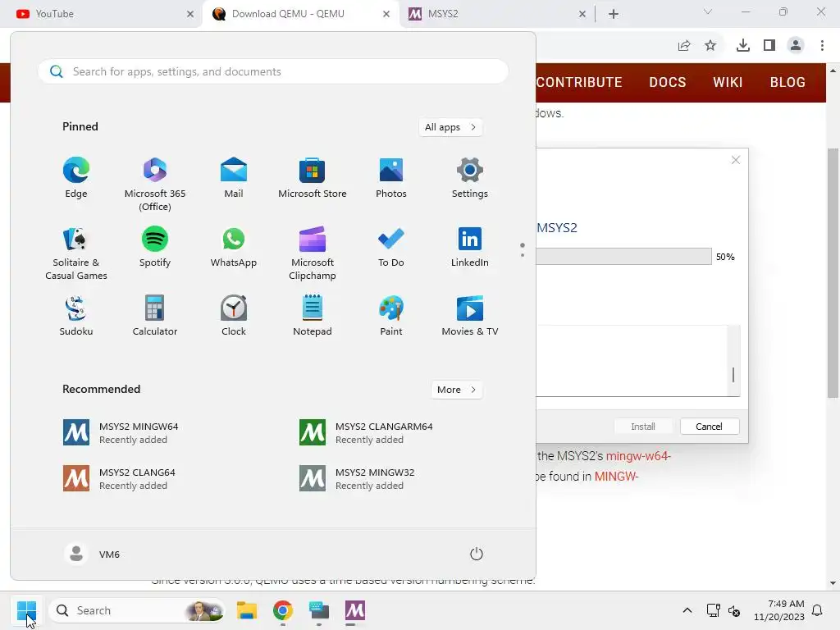The height and width of the screenshot is (630, 840).
Task: Open the Mail app
Action: tap(234, 178)
